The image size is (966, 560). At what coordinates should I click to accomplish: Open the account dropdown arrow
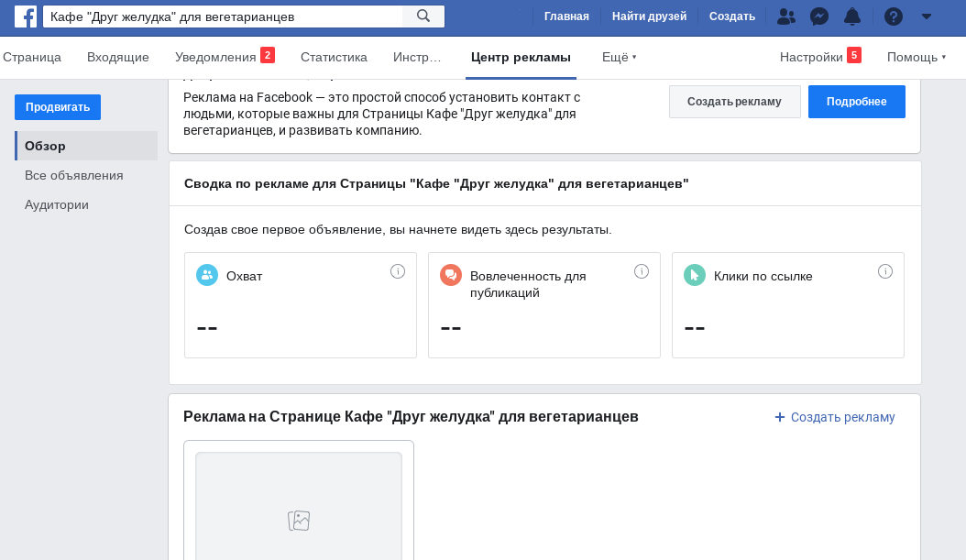point(927,16)
